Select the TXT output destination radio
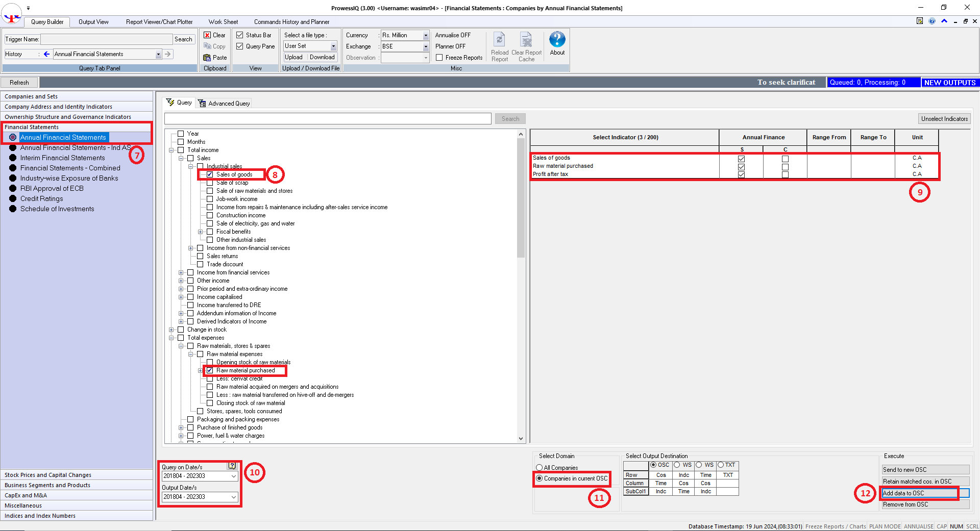The image size is (980, 531). 721,465
